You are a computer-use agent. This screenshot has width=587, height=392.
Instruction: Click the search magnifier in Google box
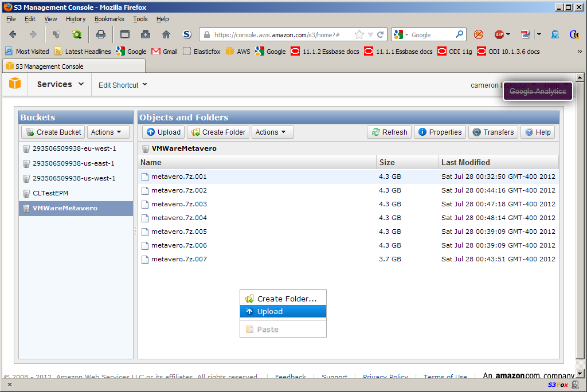point(459,34)
